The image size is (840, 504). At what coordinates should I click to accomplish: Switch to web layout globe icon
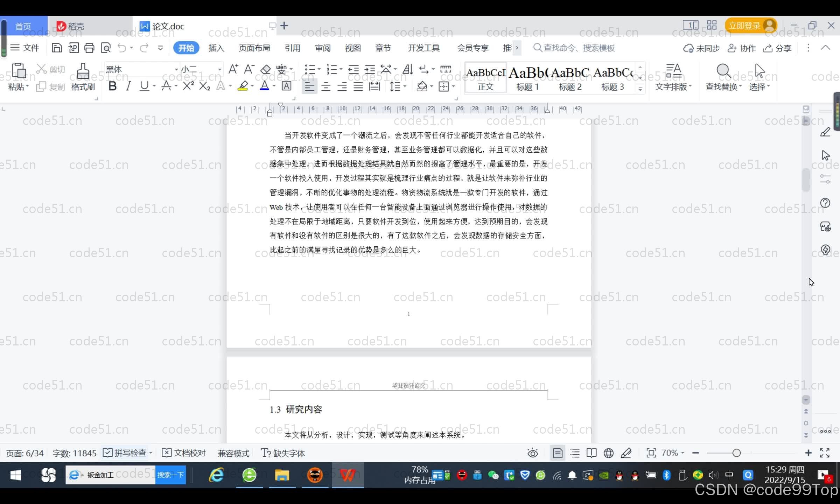[x=609, y=453]
